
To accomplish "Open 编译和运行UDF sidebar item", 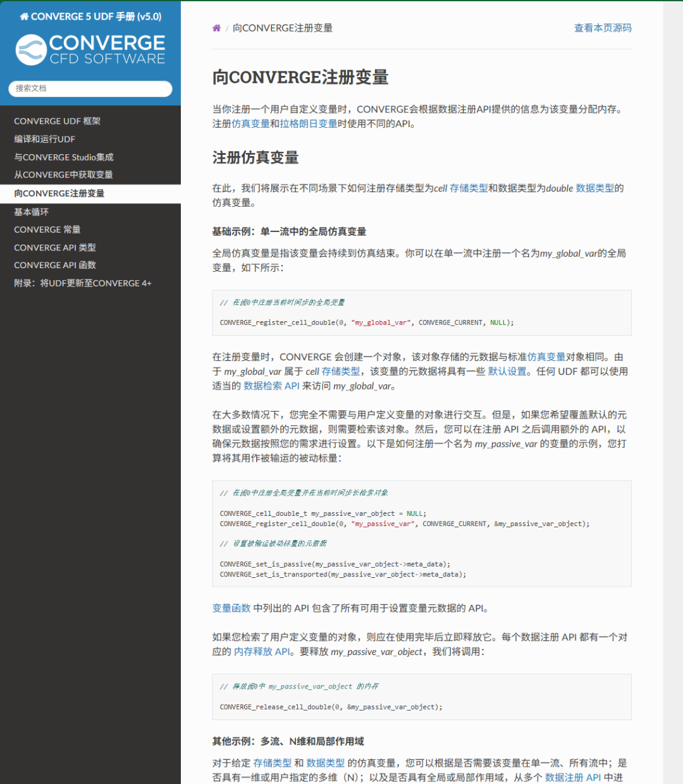I will (x=44, y=139).
